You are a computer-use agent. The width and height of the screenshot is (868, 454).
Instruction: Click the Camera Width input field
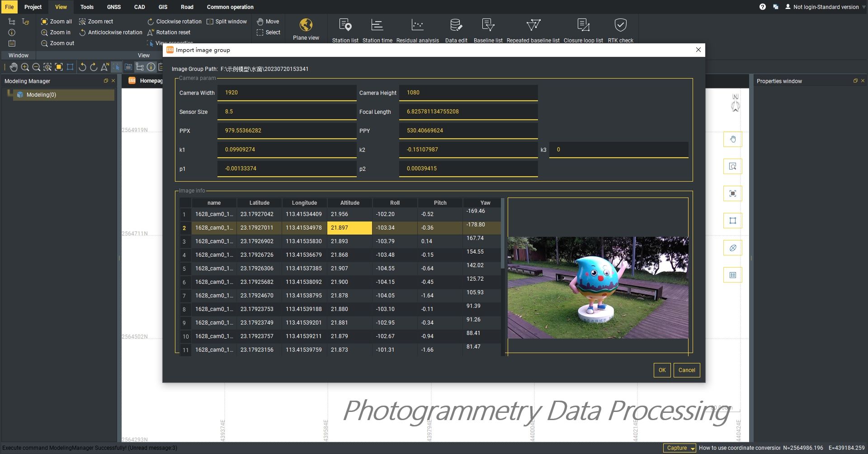tap(287, 93)
